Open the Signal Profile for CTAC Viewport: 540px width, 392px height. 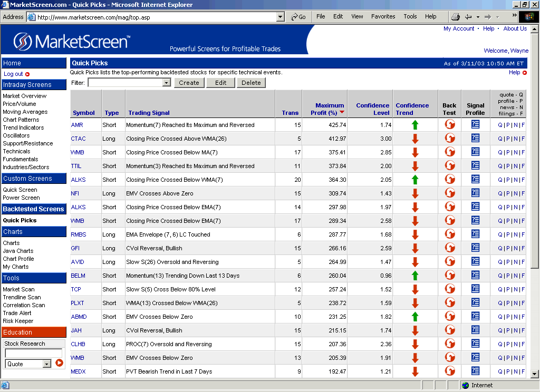[x=475, y=138]
